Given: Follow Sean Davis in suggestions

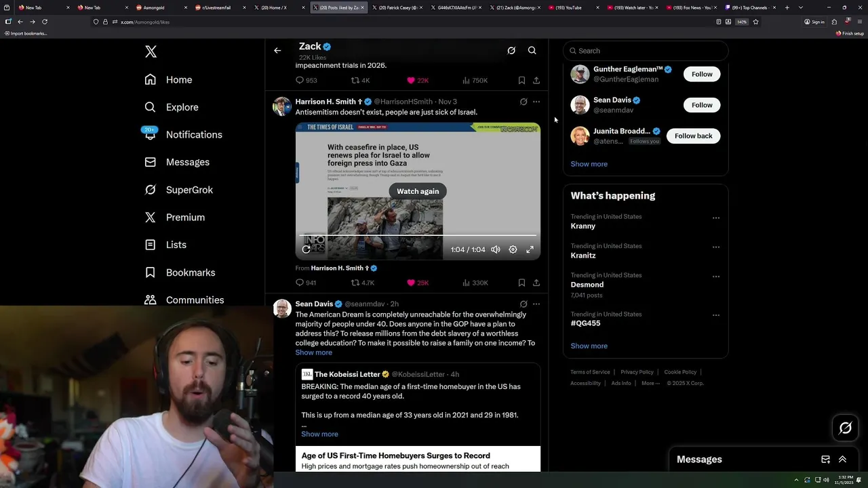Looking at the screenshot, I should point(702,105).
